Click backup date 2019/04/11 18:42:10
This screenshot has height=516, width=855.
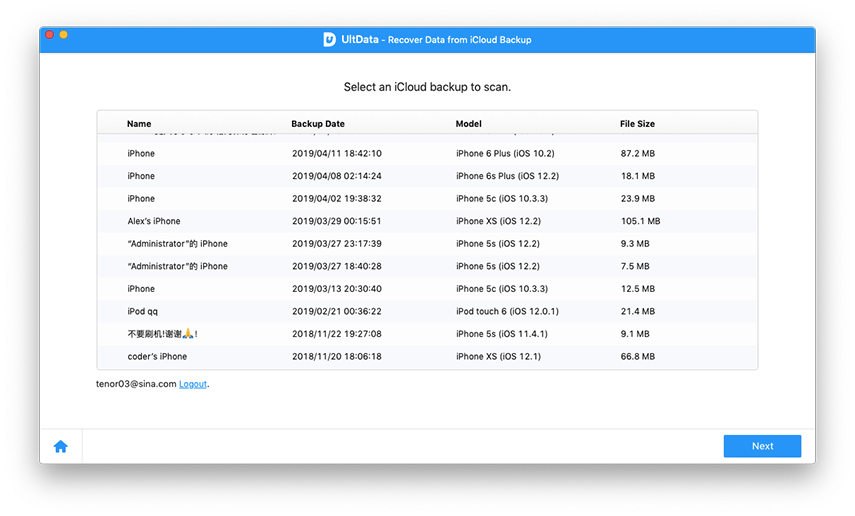pos(336,153)
